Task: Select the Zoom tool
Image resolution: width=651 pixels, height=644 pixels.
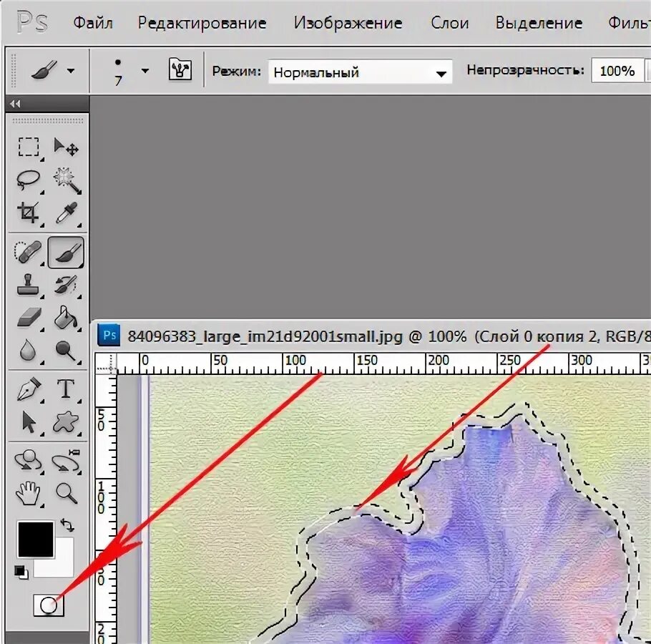Action: click(x=67, y=493)
